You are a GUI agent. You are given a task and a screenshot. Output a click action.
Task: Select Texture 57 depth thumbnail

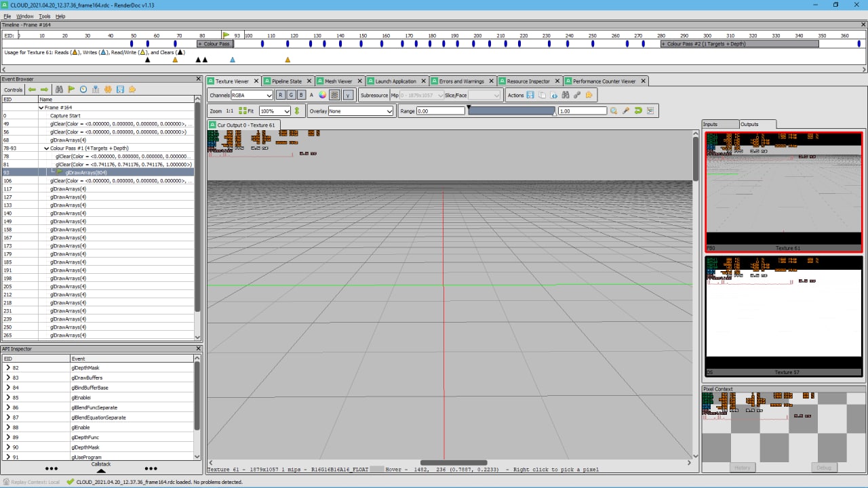coord(784,316)
